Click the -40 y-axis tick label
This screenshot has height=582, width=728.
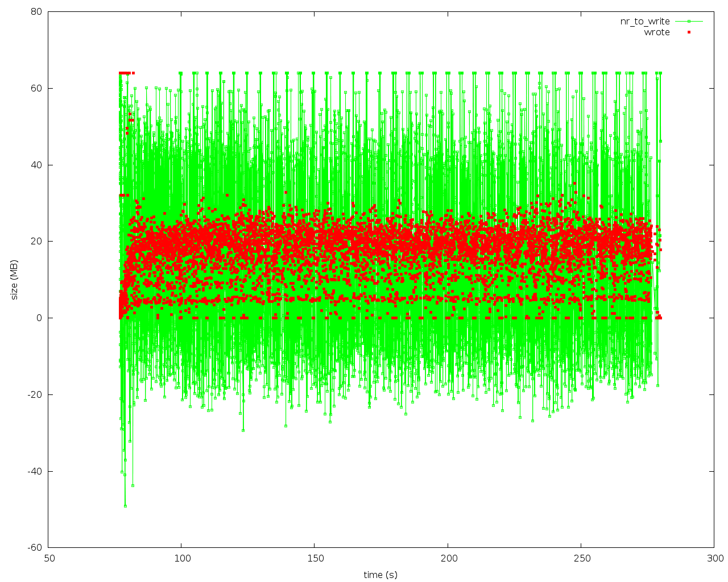click(x=36, y=471)
